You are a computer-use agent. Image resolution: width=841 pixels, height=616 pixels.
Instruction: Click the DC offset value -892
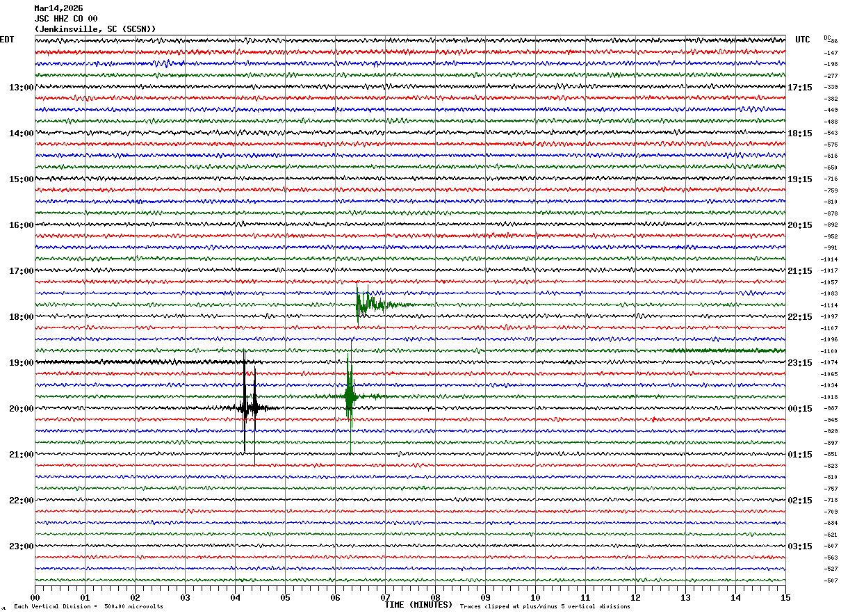point(831,225)
